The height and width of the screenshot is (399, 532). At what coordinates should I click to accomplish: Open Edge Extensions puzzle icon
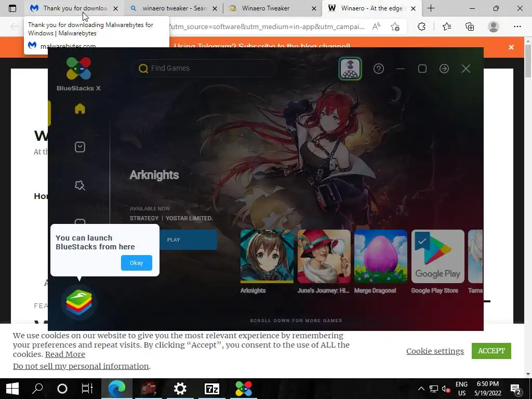tap(421, 26)
